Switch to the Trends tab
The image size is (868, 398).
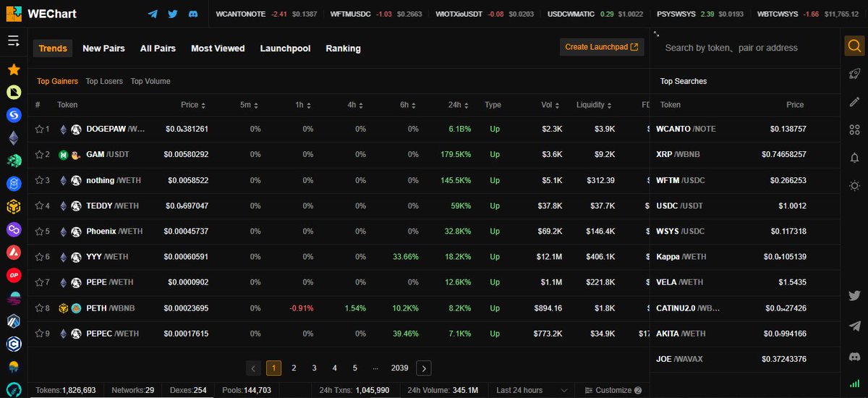(53, 48)
